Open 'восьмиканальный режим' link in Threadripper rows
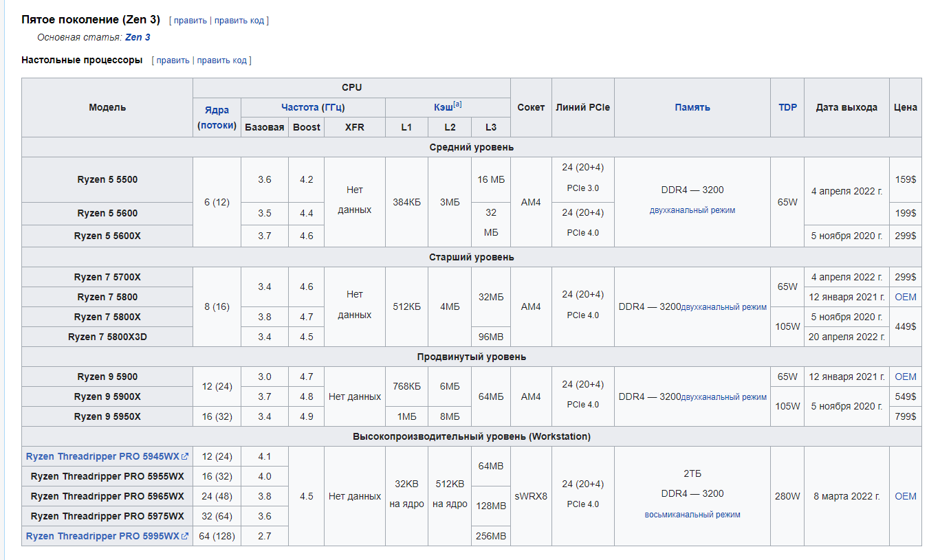The width and height of the screenshot is (929, 560). point(692,514)
